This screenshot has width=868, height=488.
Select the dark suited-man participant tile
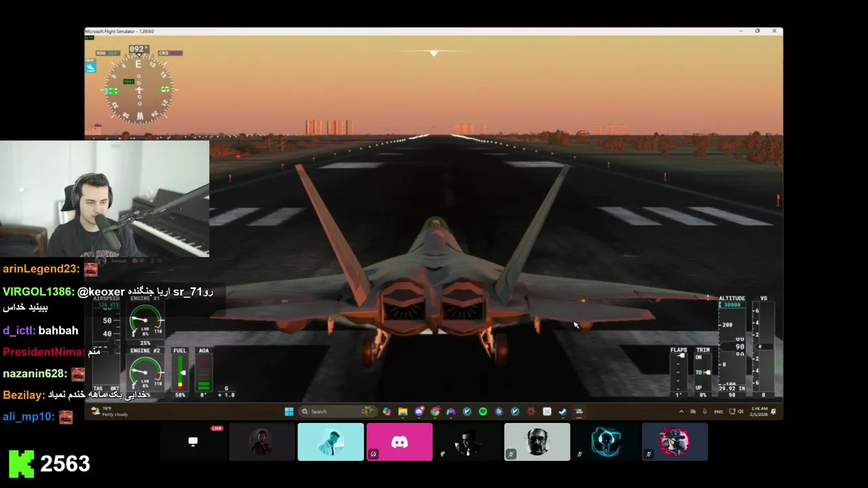pos(468,442)
